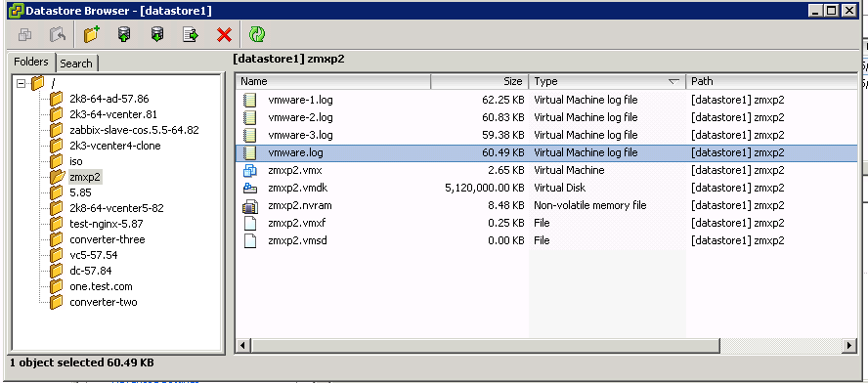Sort files by Name column header
This screenshot has height=383, width=868.
click(333, 81)
